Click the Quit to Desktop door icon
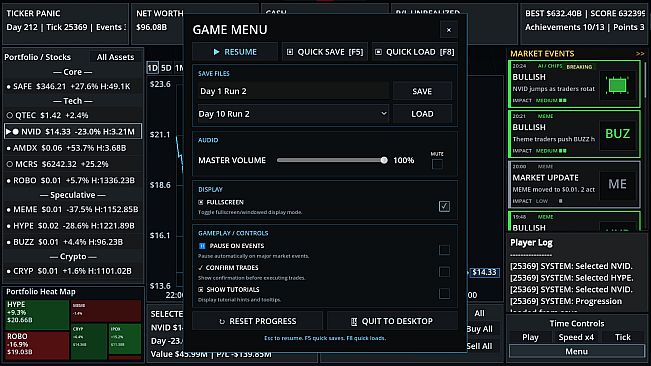Viewport: 651px width, 366px height. [354, 322]
